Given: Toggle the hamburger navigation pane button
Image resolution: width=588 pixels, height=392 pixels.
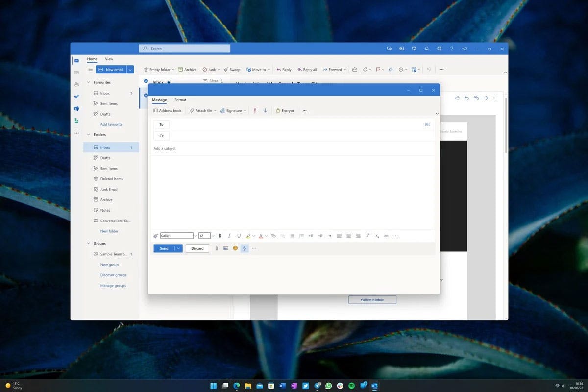Looking at the screenshot, I should pos(90,70).
